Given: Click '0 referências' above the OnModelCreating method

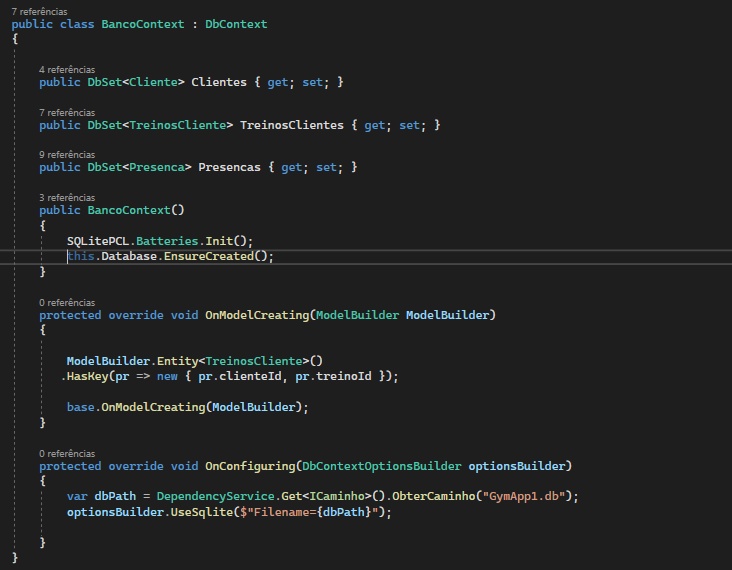Looking at the screenshot, I should click(67, 302).
